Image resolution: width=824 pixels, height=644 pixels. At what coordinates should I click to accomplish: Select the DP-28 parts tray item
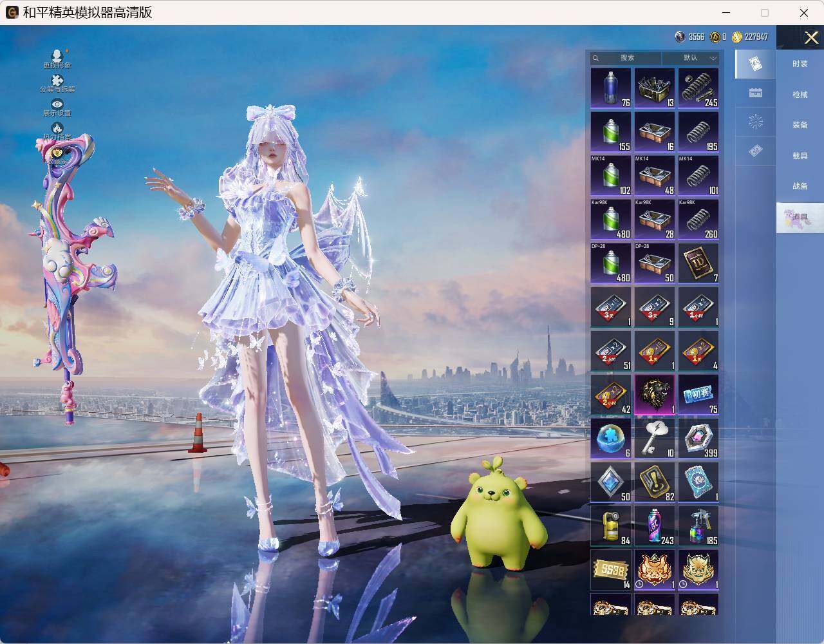pos(655,263)
